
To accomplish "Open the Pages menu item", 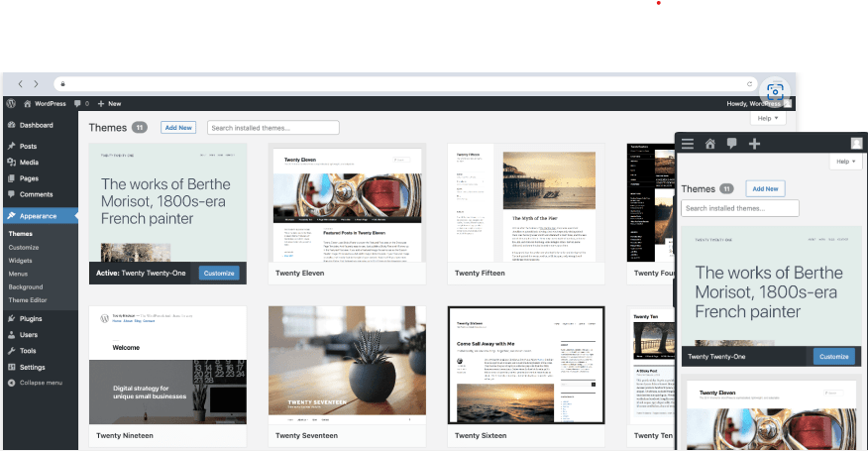I will coord(29,178).
